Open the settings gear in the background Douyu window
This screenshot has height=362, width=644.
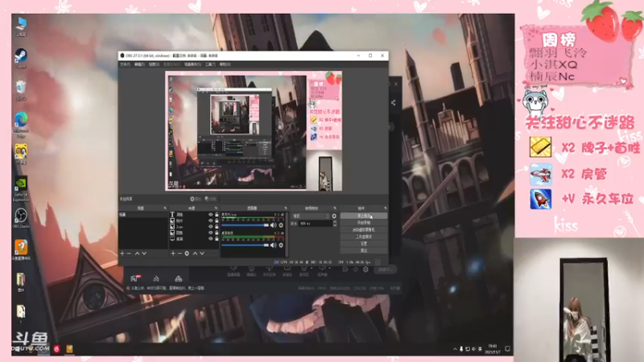pos(365,269)
